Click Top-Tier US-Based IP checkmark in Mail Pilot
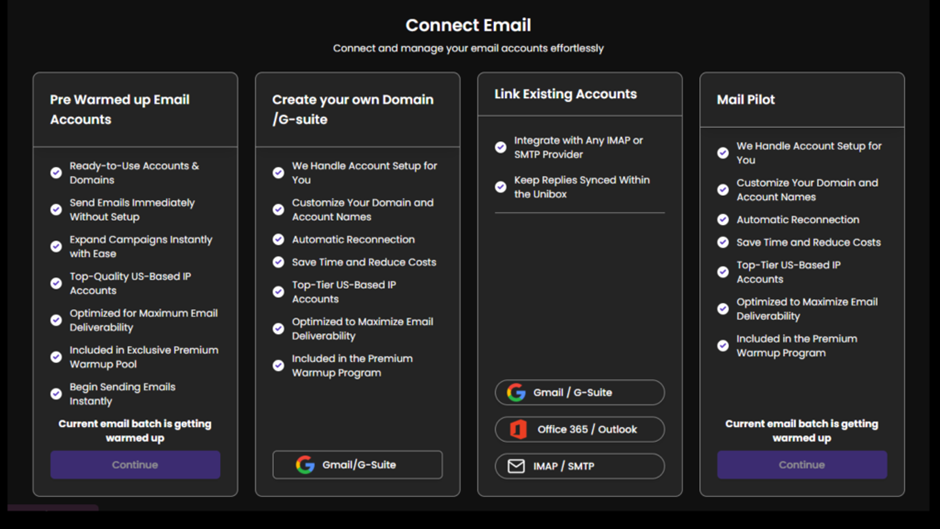 tap(723, 272)
